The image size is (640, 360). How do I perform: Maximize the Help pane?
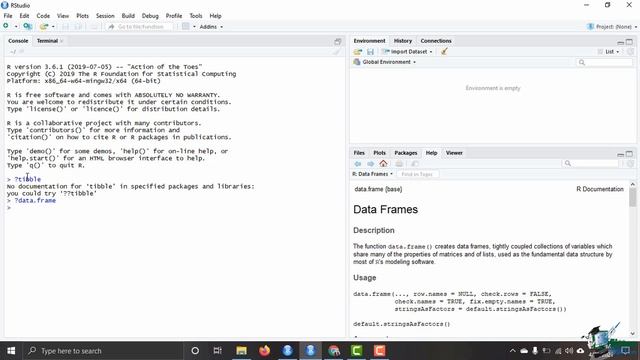coord(629,154)
